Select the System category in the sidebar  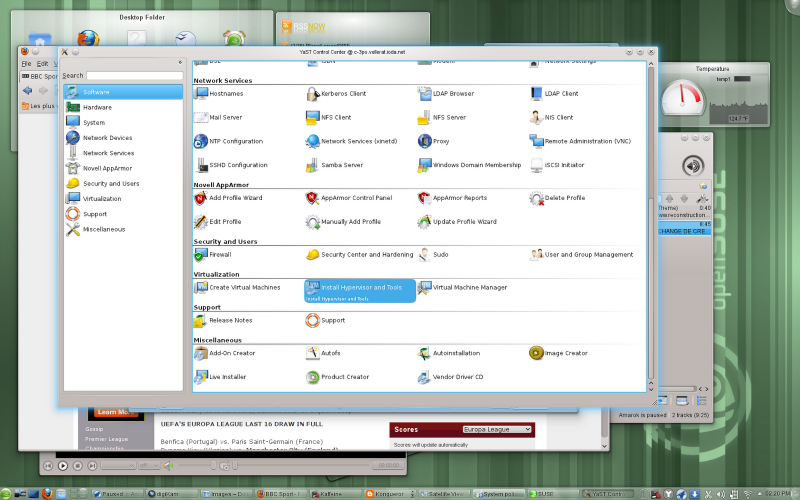point(123,123)
